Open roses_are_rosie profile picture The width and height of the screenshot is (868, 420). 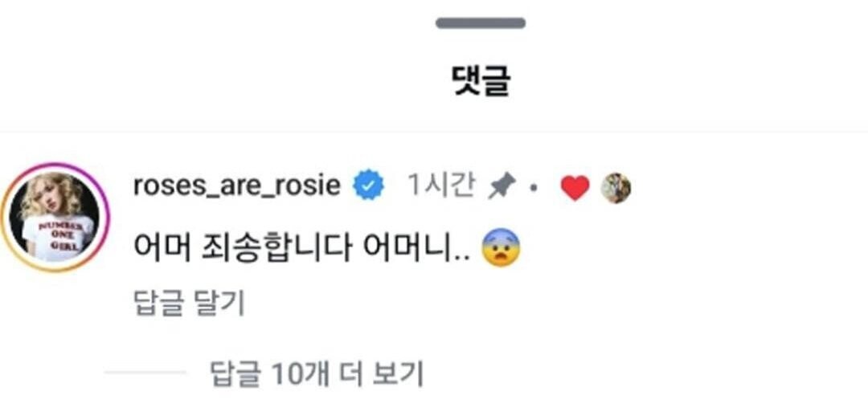tap(55, 216)
